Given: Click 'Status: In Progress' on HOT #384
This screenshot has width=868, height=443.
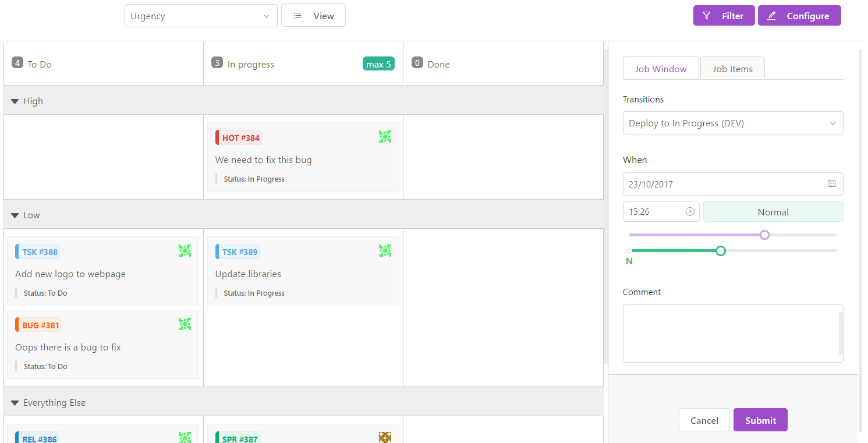Looking at the screenshot, I should tap(254, 179).
